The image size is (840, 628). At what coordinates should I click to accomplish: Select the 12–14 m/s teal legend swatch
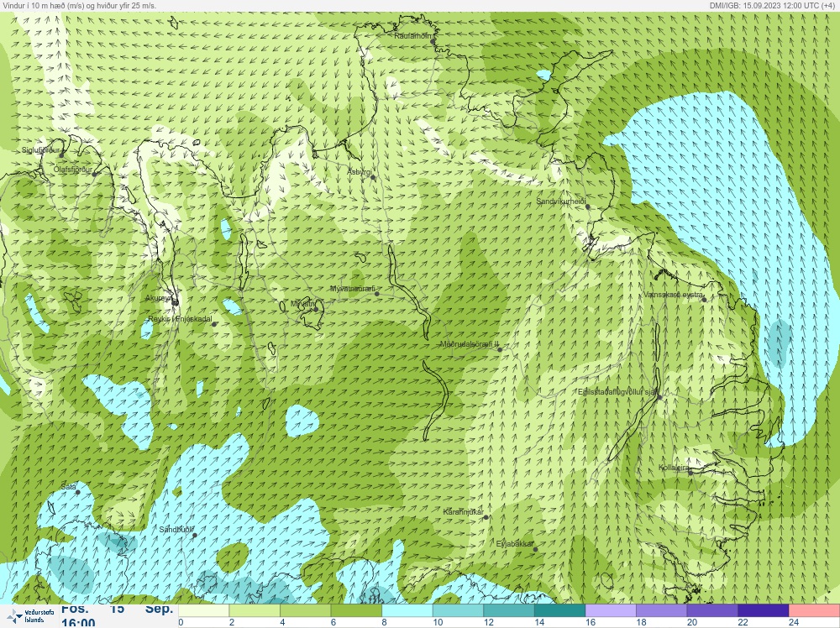point(509,611)
